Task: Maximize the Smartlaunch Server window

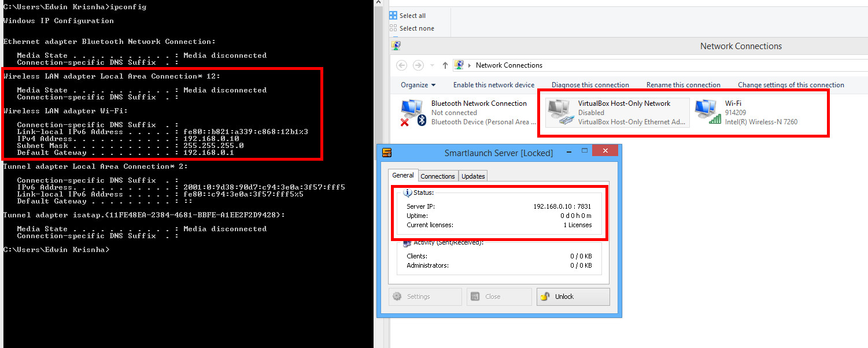Action: point(585,151)
